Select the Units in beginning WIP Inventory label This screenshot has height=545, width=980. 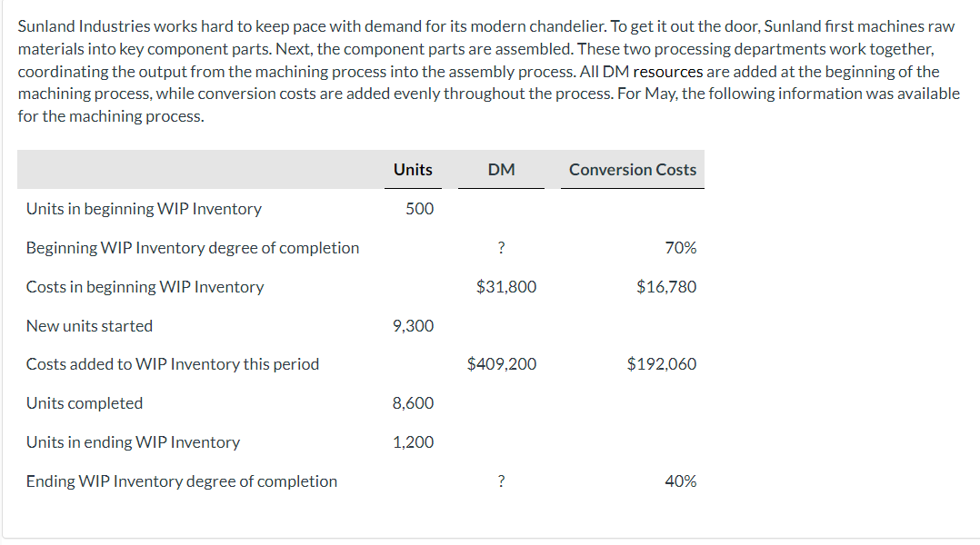pyautogui.click(x=144, y=209)
